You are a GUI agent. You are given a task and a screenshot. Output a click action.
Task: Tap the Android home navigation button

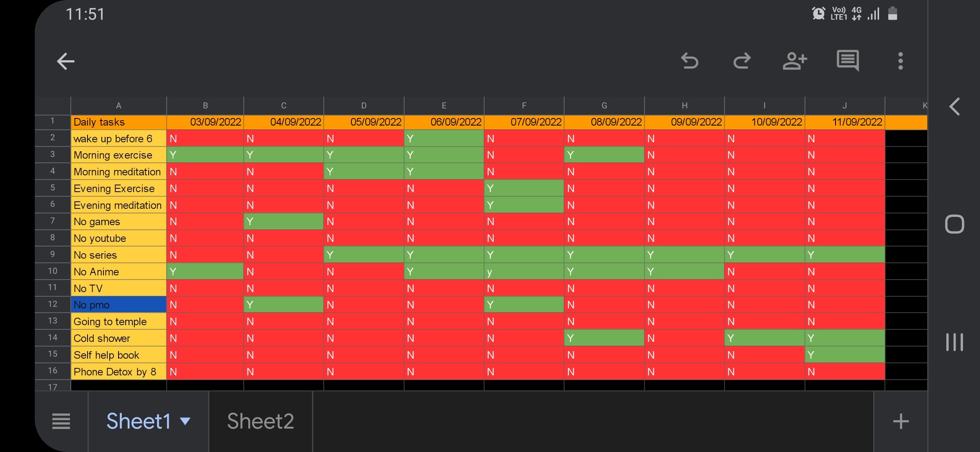click(x=954, y=224)
